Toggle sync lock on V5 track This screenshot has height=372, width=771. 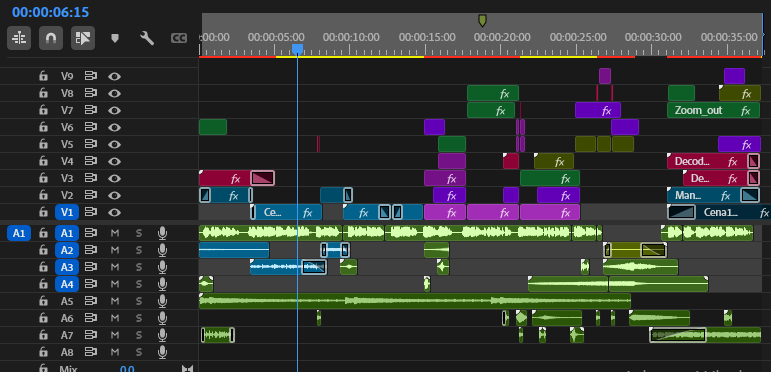pyautogui.click(x=90, y=144)
